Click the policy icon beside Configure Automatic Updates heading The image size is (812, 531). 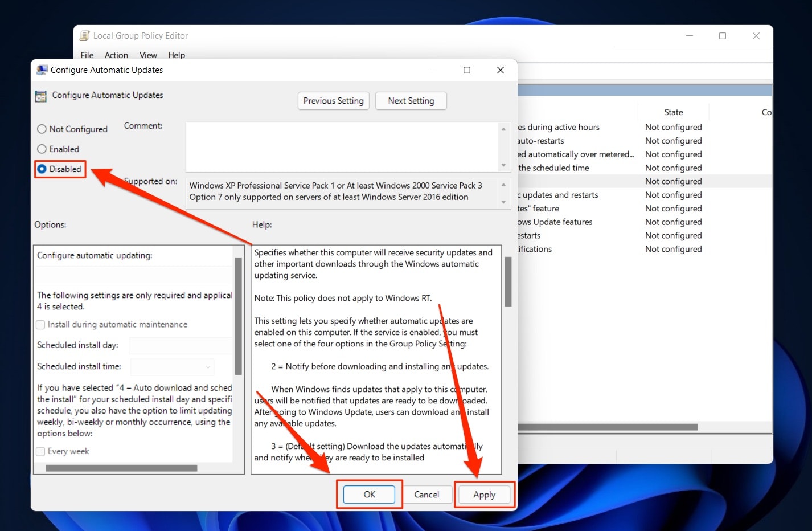[40, 95]
